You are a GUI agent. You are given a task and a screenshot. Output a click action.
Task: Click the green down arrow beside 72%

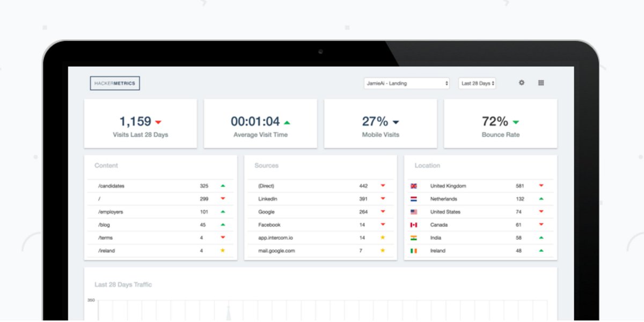coord(516,122)
